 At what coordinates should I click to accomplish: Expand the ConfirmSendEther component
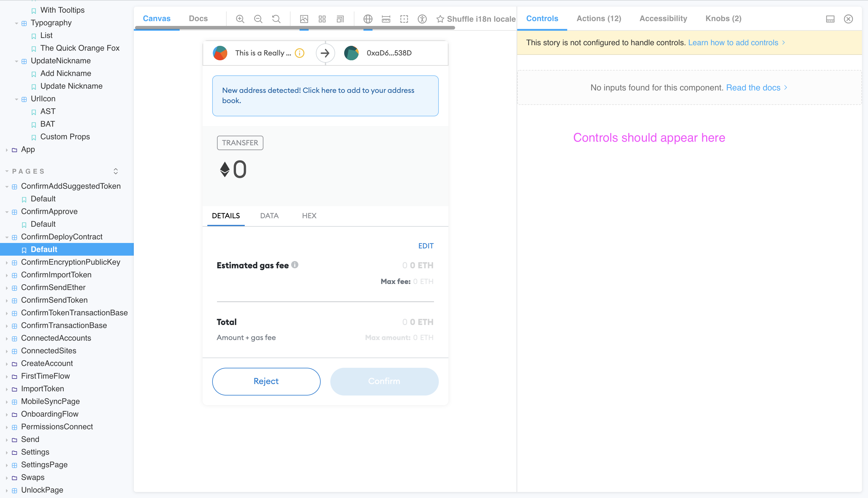(x=8, y=287)
